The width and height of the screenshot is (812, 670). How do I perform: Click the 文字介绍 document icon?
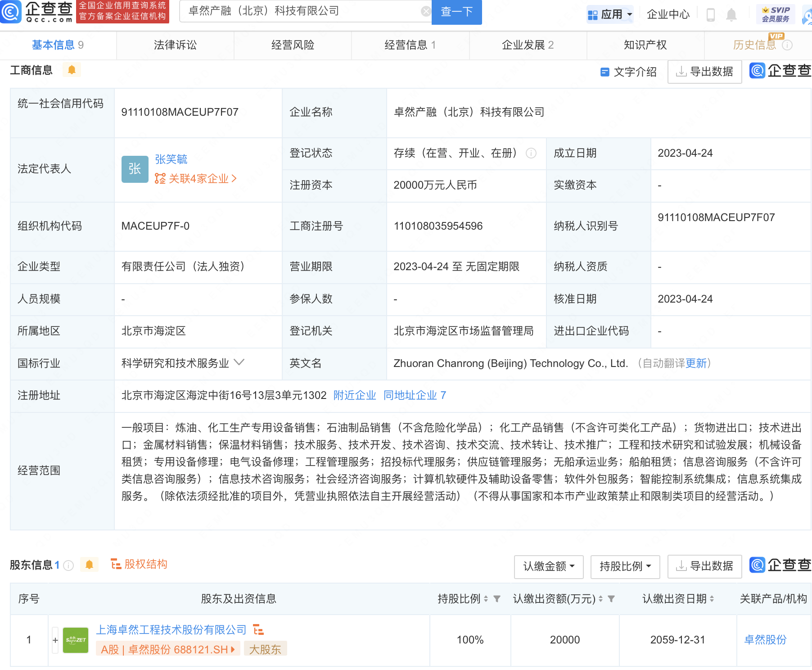(604, 72)
